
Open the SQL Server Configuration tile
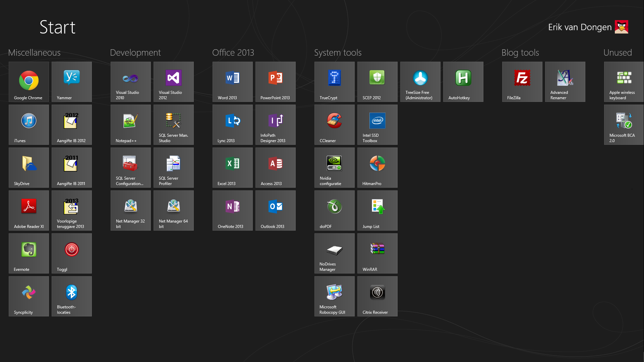click(131, 168)
